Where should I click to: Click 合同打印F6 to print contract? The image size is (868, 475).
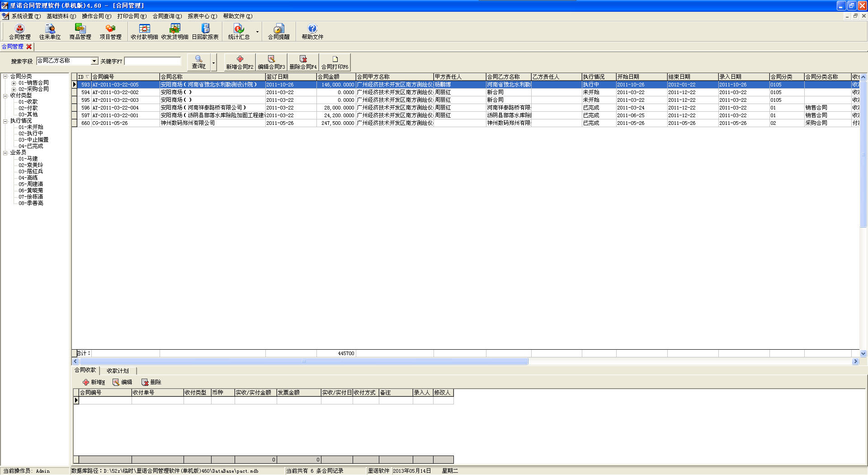tap(335, 62)
